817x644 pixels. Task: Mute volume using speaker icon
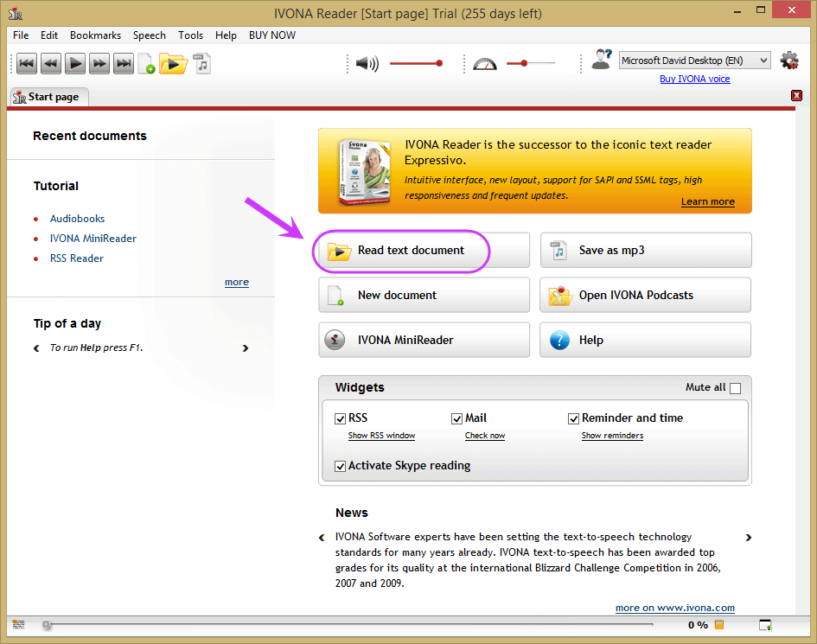coord(367,64)
